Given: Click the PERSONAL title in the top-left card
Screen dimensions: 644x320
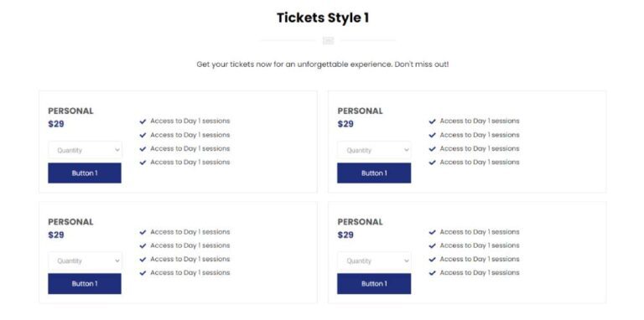Looking at the screenshot, I should (x=70, y=111).
